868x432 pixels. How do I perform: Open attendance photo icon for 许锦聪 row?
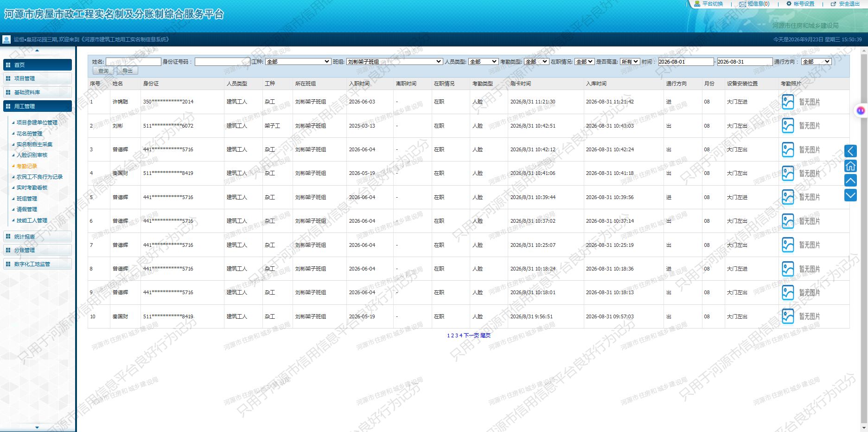(788, 102)
